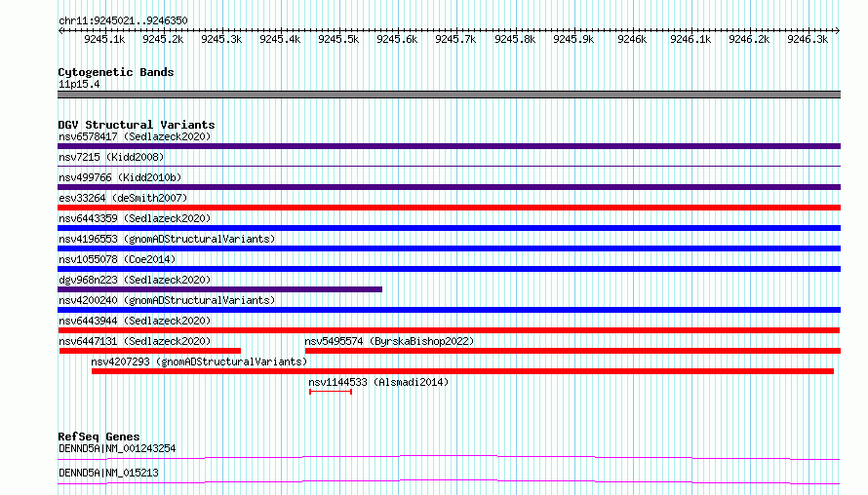Click the gray 11p15.4 cytogenetic band bar
Image resolution: width=868 pixels, height=495 pixels.
pos(449,95)
